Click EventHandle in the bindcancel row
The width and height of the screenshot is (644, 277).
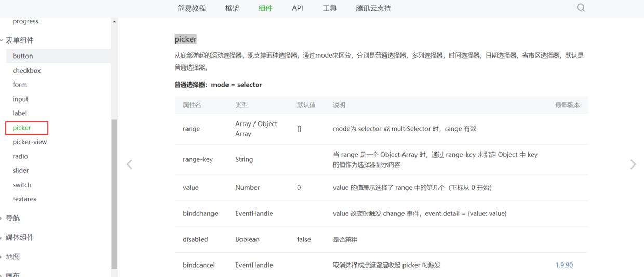pos(254,265)
